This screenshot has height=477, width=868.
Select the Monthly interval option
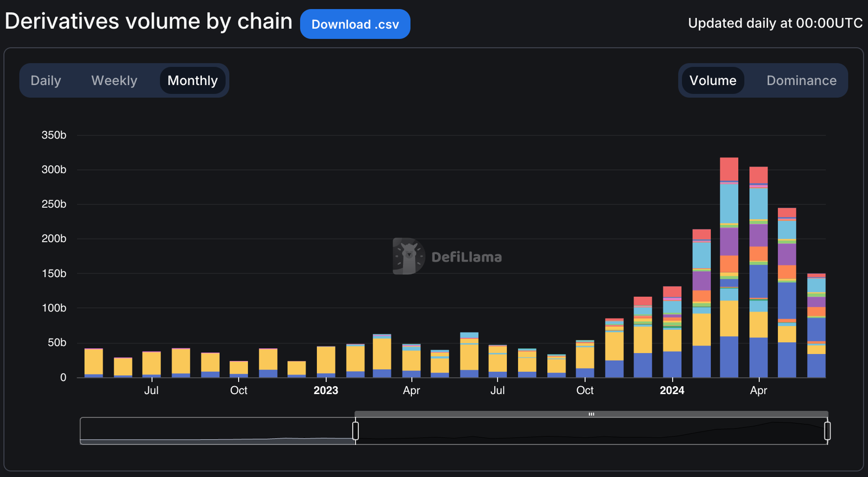pyautogui.click(x=192, y=80)
